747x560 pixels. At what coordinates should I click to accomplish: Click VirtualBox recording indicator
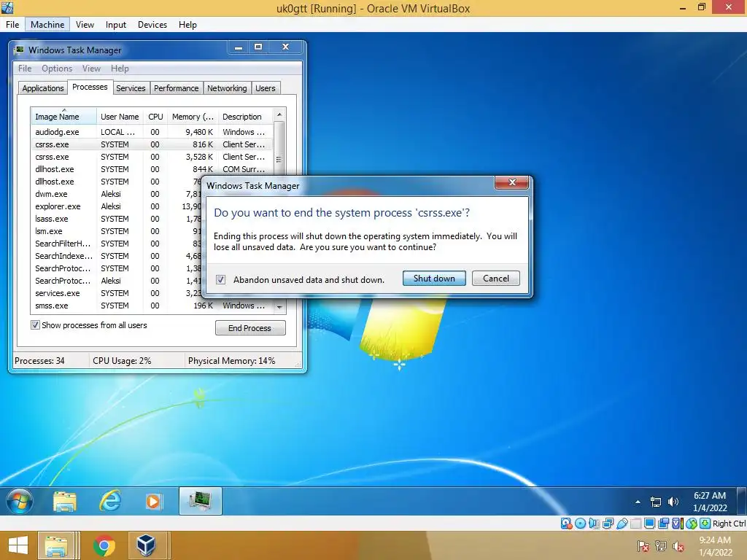coord(663,524)
